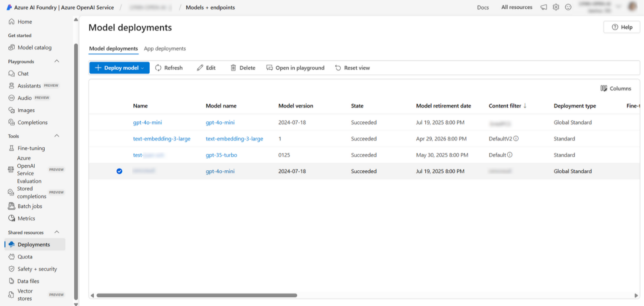Click the Quota icon
The width and height of the screenshot is (644, 306).
(x=12, y=257)
